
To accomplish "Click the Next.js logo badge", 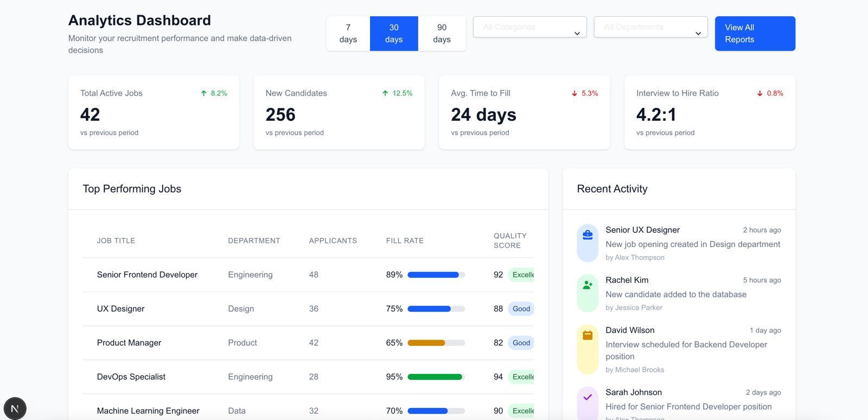I will (x=15, y=408).
